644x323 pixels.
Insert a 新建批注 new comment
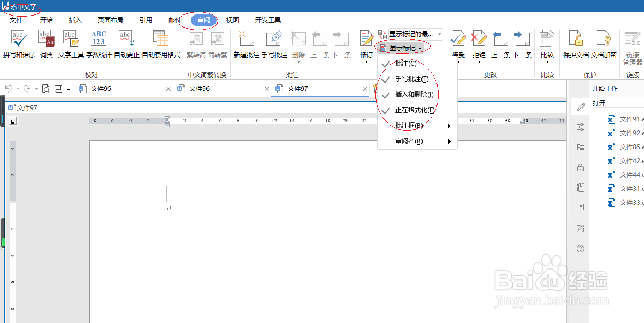[246, 44]
